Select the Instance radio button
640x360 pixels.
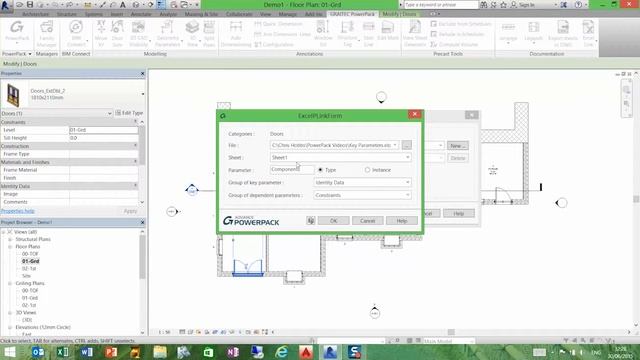tap(367, 170)
